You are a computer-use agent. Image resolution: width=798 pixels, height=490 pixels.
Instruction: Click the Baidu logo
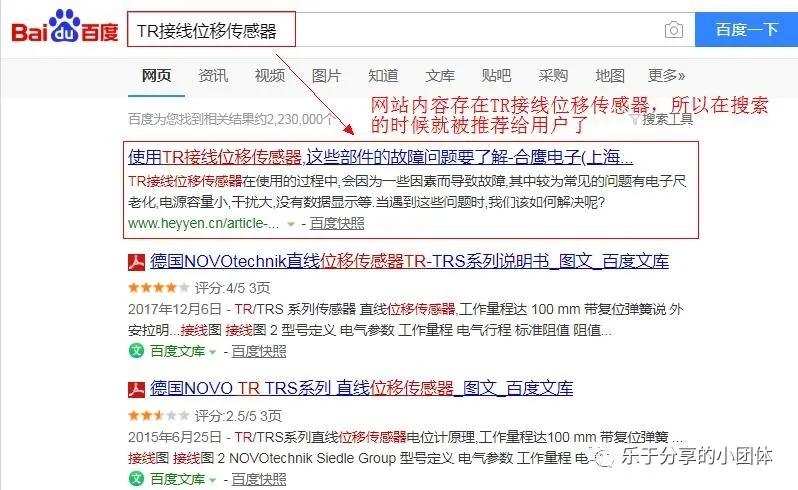point(65,26)
